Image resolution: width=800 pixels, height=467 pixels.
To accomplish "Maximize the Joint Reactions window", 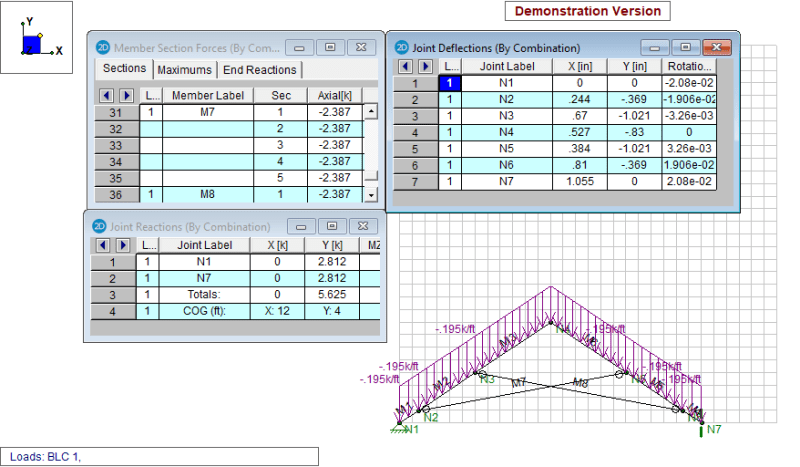I will [332, 226].
